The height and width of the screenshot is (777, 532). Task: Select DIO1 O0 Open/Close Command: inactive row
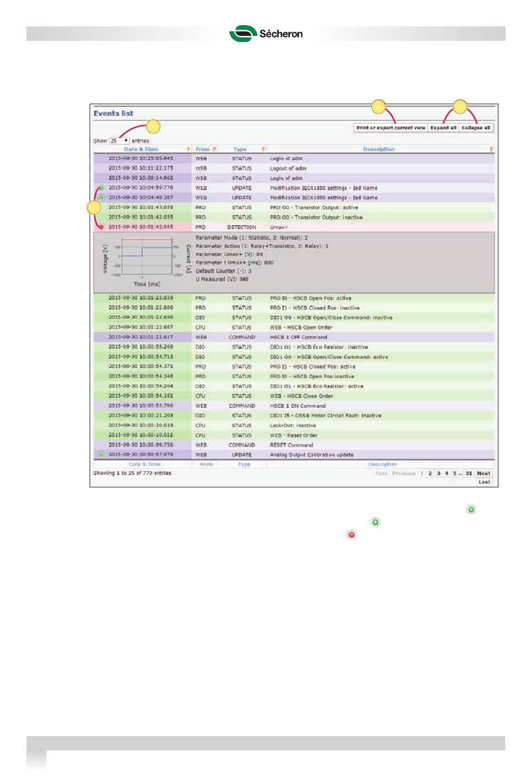tap(294, 318)
